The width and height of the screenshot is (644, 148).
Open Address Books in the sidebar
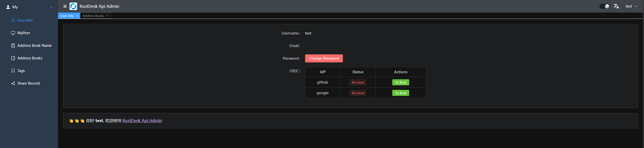(x=30, y=58)
